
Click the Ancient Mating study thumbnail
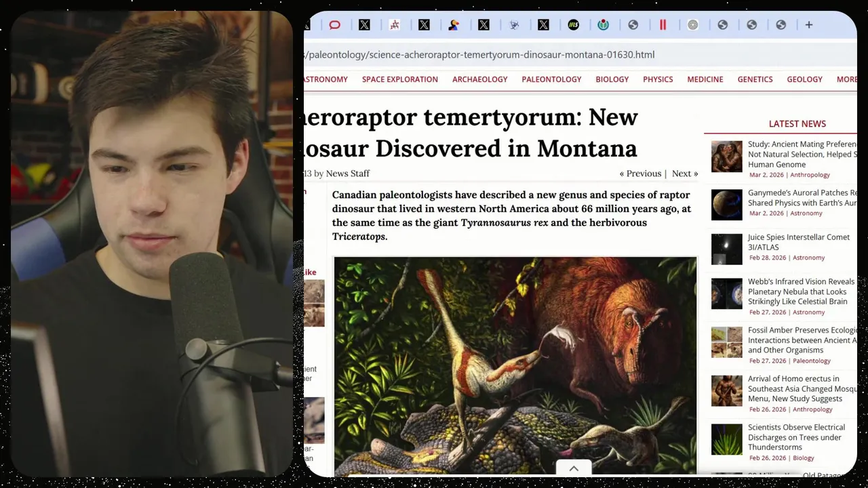coord(726,157)
